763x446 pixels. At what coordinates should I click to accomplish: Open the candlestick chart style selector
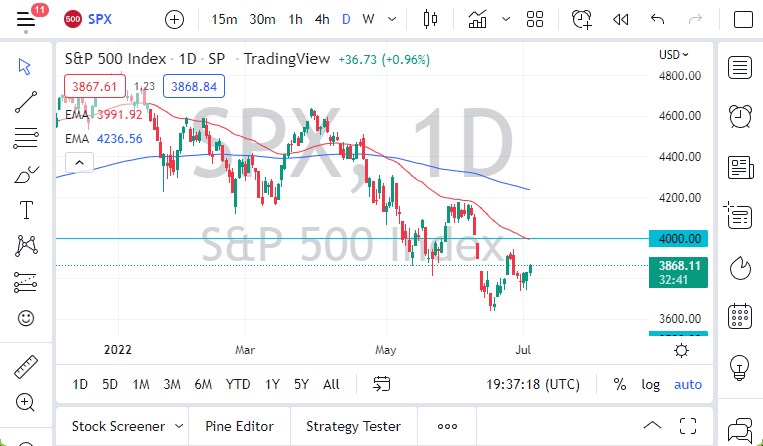coord(432,19)
